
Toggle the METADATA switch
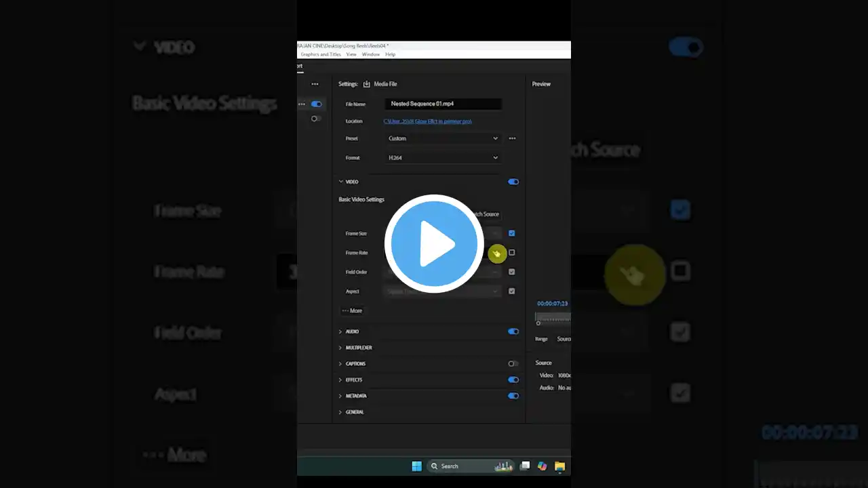(x=513, y=396)
